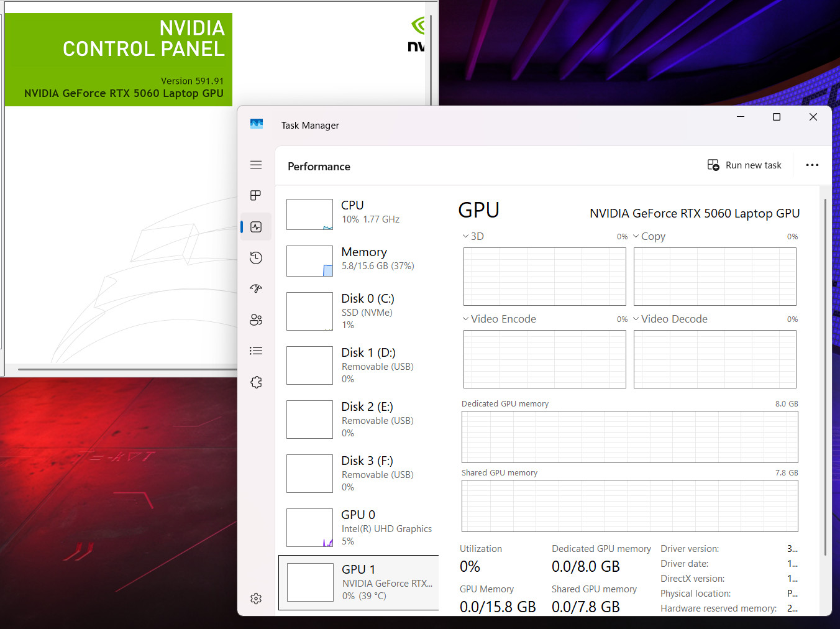Screen dimensions: 840x629
Task: Click NVIDIA logo in Control Panel window
Action: (x=417, y=34)
